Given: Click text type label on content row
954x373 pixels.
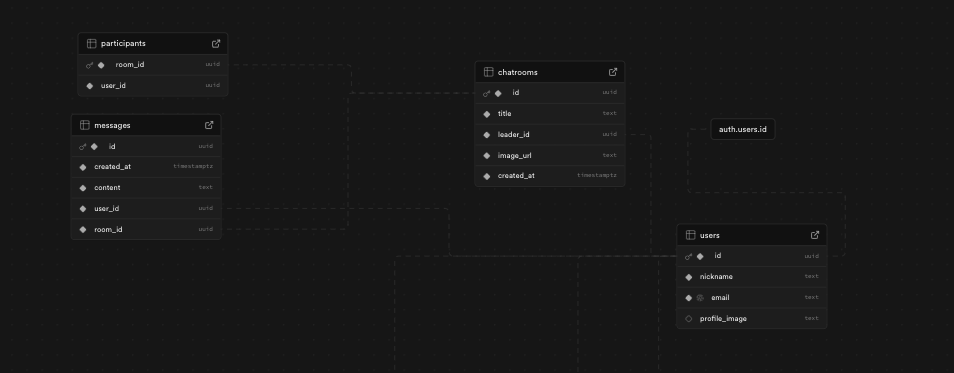Looking at the screenshot, I should coord(206,188).
